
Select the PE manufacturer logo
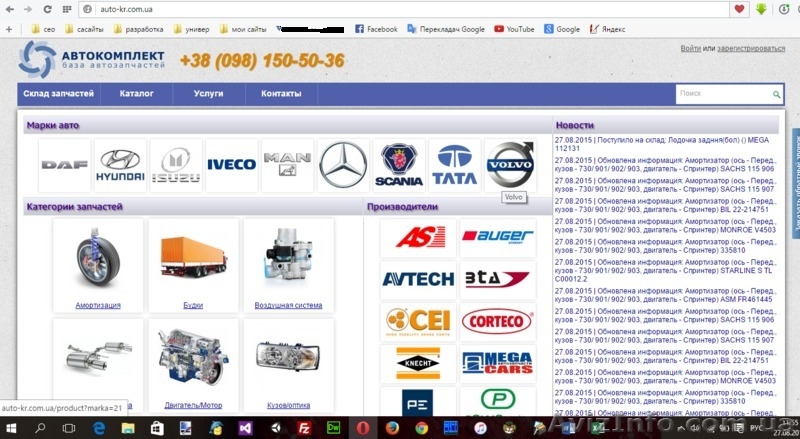[418, 402]
